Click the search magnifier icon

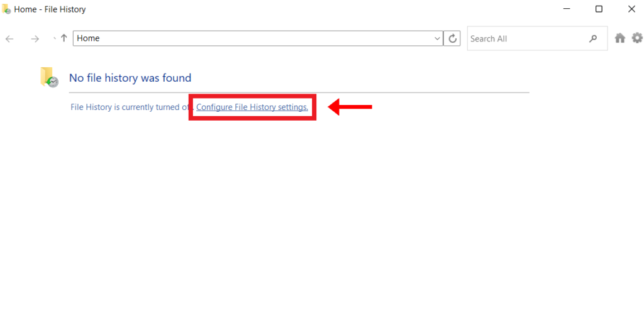pos(592,38)
